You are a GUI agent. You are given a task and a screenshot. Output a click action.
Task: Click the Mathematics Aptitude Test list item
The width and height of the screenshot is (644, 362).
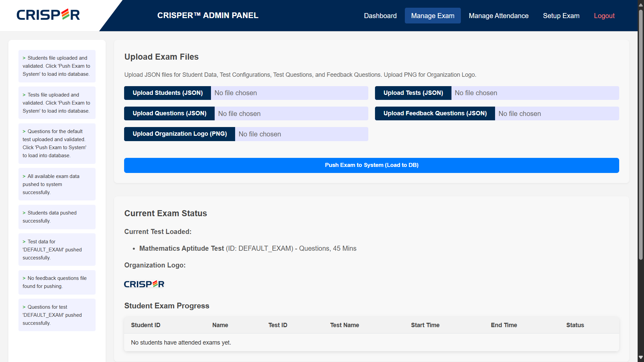tap(248, 248)
